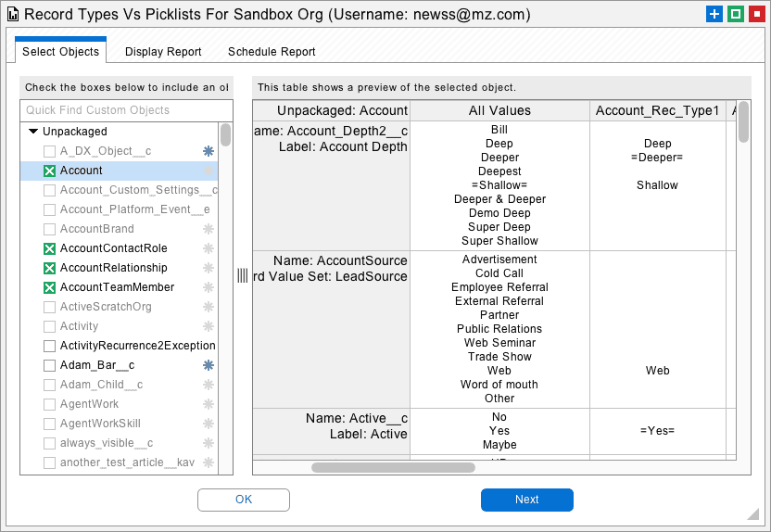Click the asterisk icon next to AccountBrand
The height and width of the screenshot is (532, 771).
(x=209, y=229)
